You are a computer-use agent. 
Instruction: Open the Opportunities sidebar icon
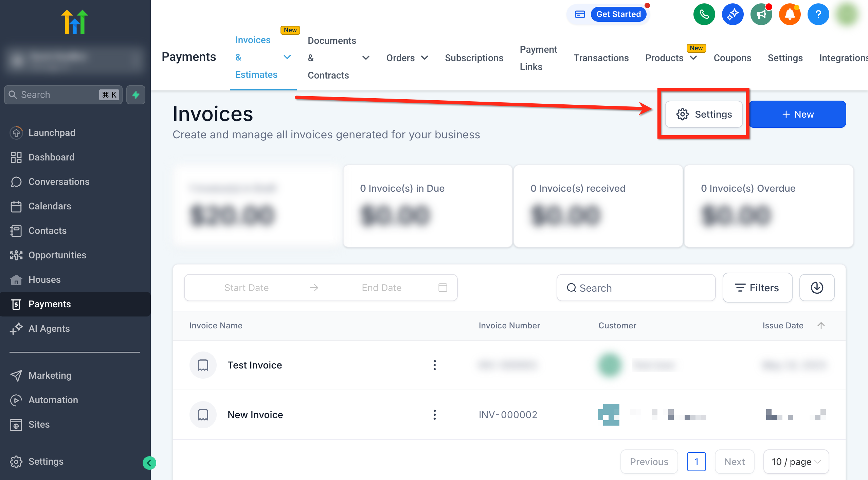16,255
